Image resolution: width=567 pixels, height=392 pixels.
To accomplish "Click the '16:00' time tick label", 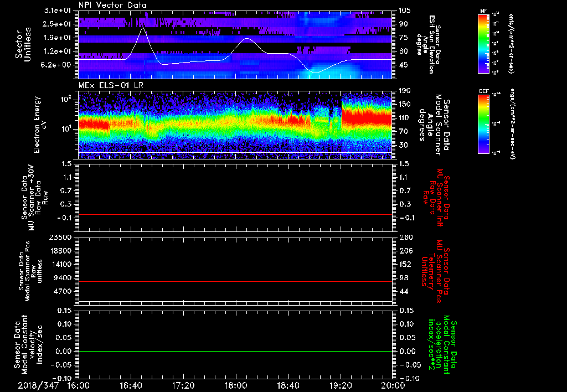I will [79, 386].
